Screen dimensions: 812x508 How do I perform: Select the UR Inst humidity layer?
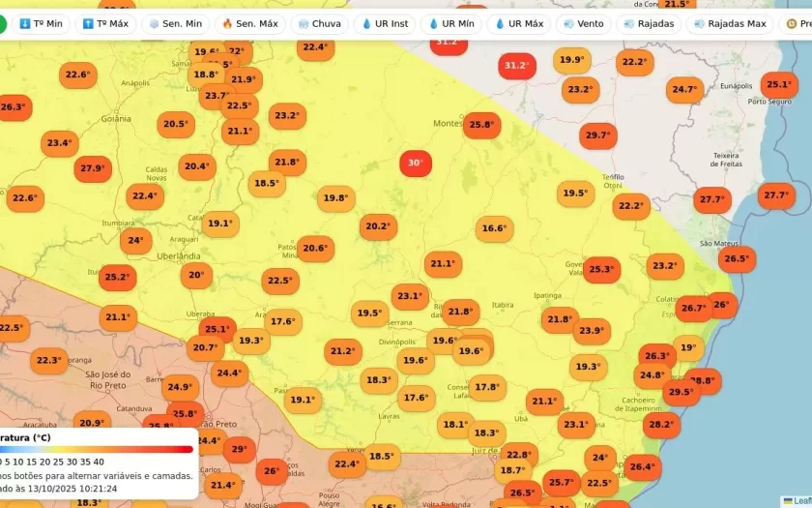point(385,23)
